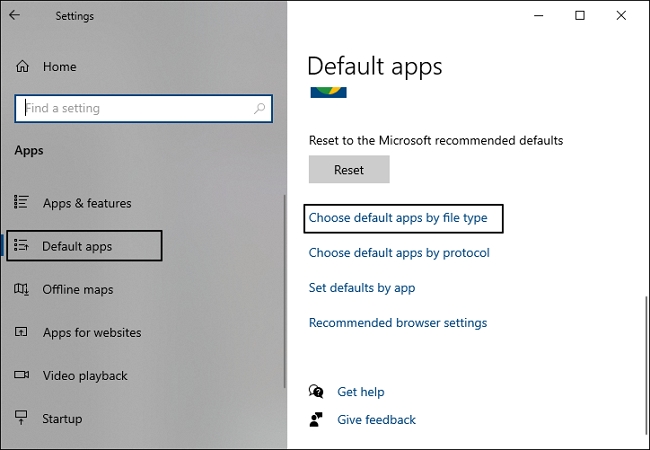650x450 pixels.
Task: Click the sidebar vertical scrollbar
Action: (284, 291)
